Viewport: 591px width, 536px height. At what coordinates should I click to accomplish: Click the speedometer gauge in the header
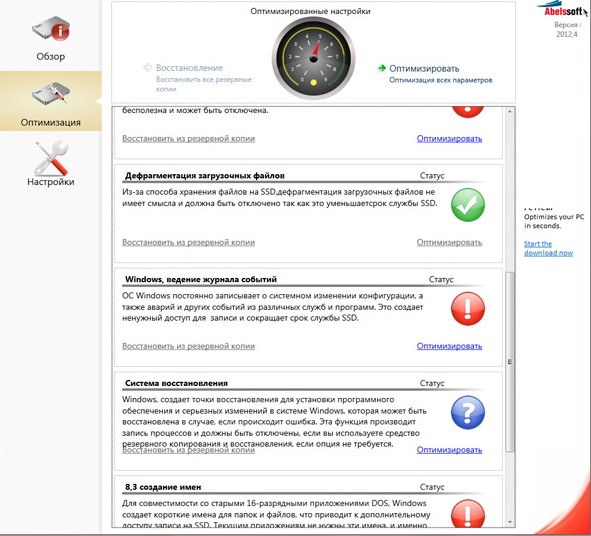coord(314,58)
